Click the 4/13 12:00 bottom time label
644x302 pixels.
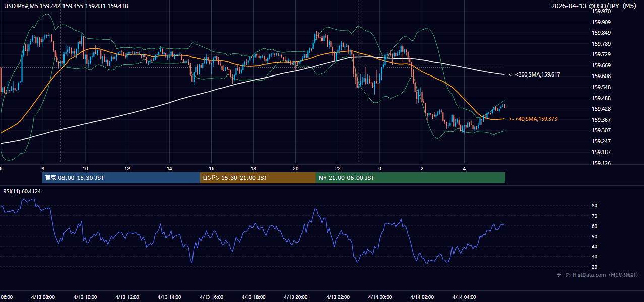click(127, 297)
